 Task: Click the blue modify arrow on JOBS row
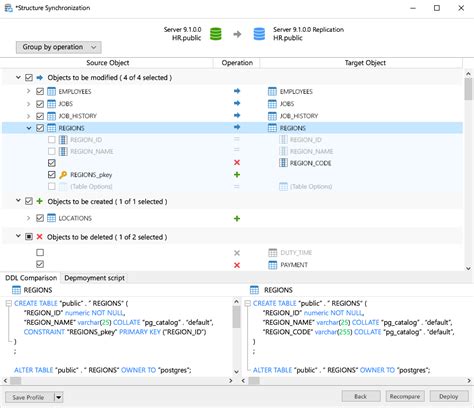pos(237,103)
